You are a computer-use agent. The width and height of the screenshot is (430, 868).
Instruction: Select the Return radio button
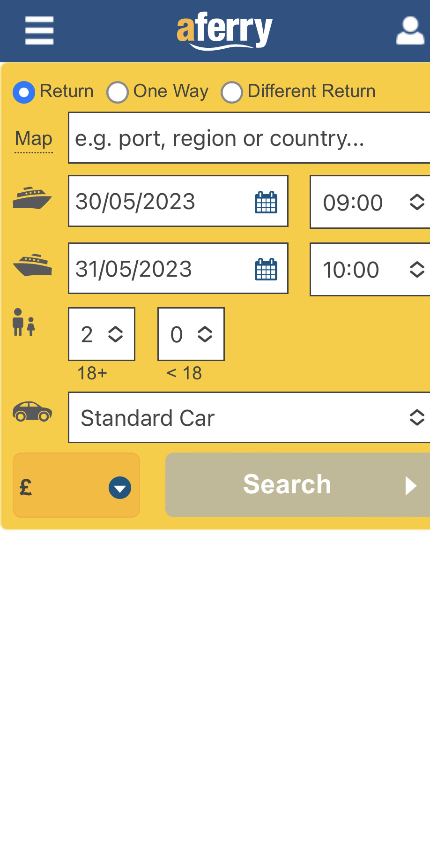24,92
